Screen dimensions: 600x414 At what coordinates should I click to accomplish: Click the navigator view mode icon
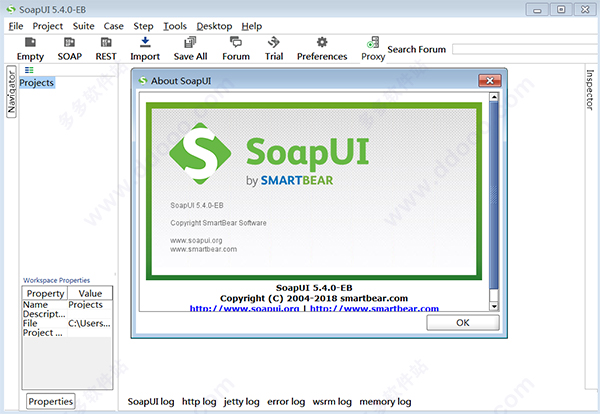pos(29,70)
